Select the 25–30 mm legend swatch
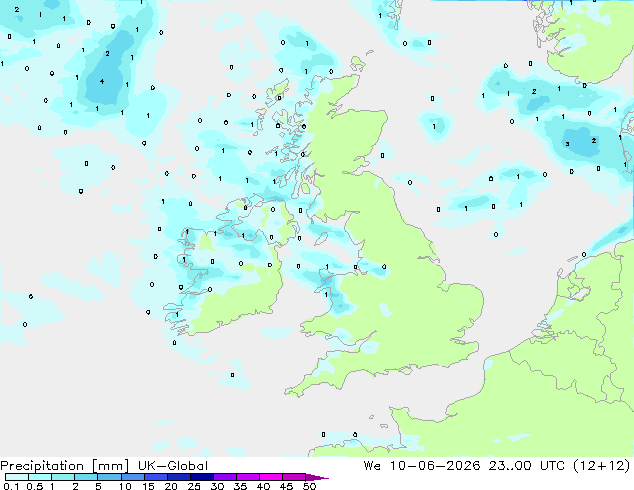 (x=202, y=477)
